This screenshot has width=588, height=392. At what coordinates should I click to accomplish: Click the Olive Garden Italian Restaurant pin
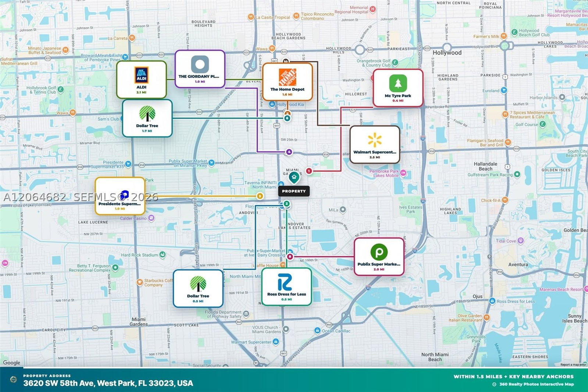point(487,317)
